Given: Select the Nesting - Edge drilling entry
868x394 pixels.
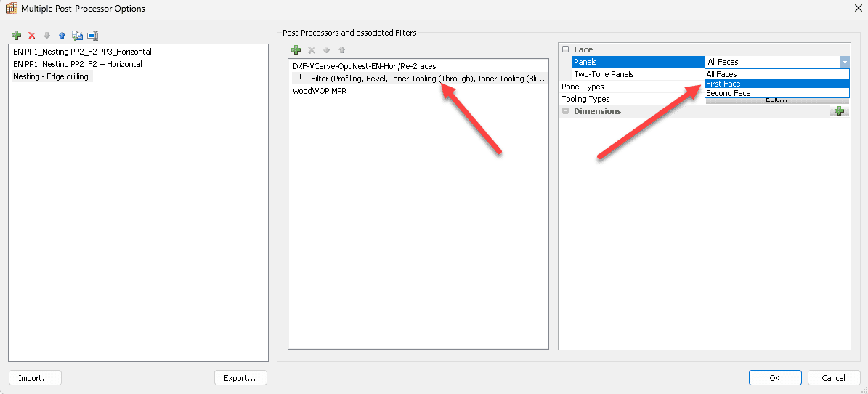Looking at the screenshot, I should [x=51, y=76].
